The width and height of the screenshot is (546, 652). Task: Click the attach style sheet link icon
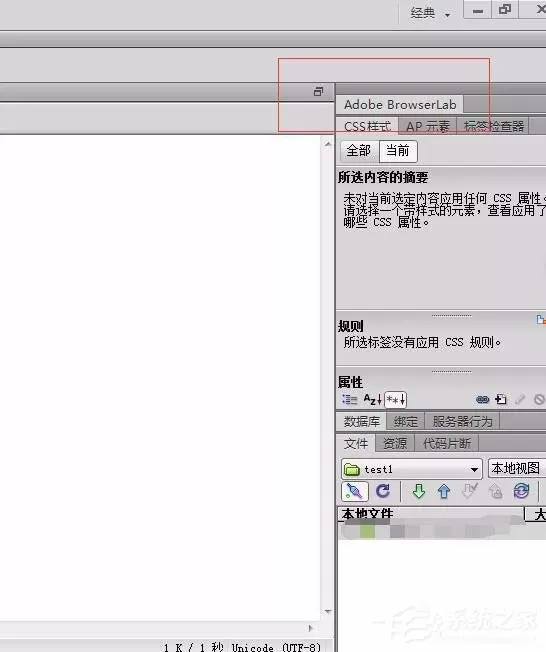pos(482,400)
